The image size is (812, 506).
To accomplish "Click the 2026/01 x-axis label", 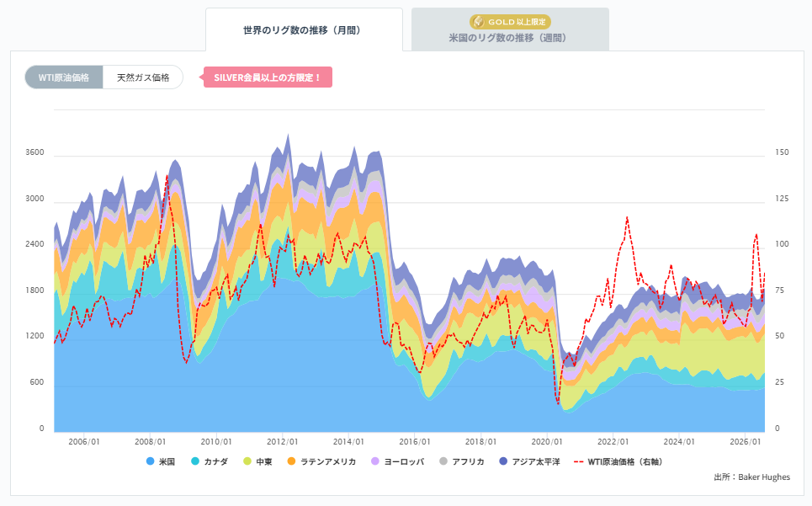I will [x=746, y=442].
